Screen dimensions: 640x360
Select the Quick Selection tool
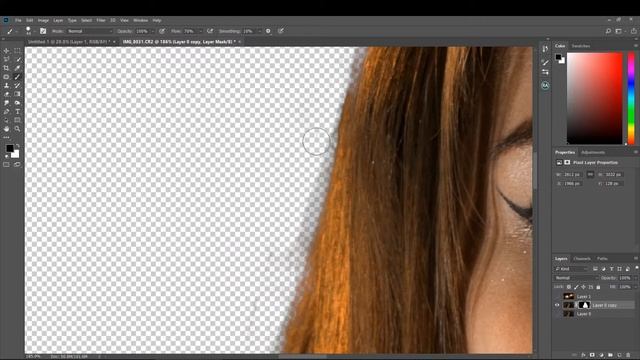coord(17,59)
